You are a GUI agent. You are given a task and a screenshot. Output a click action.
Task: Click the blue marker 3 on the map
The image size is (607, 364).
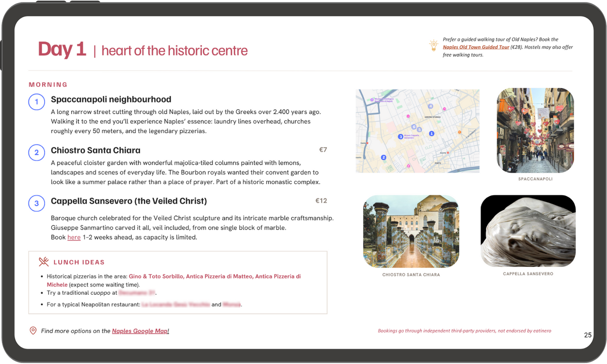[x=401, y=136]
